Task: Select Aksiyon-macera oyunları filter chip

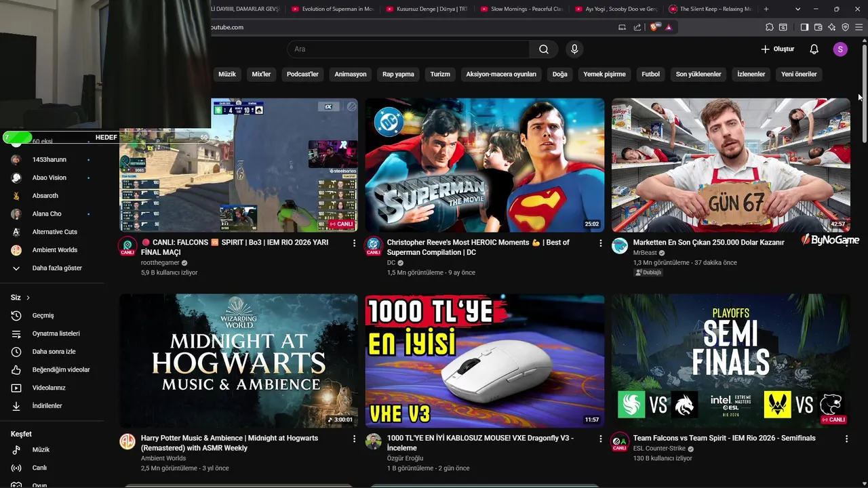Action: click(501, 74)
